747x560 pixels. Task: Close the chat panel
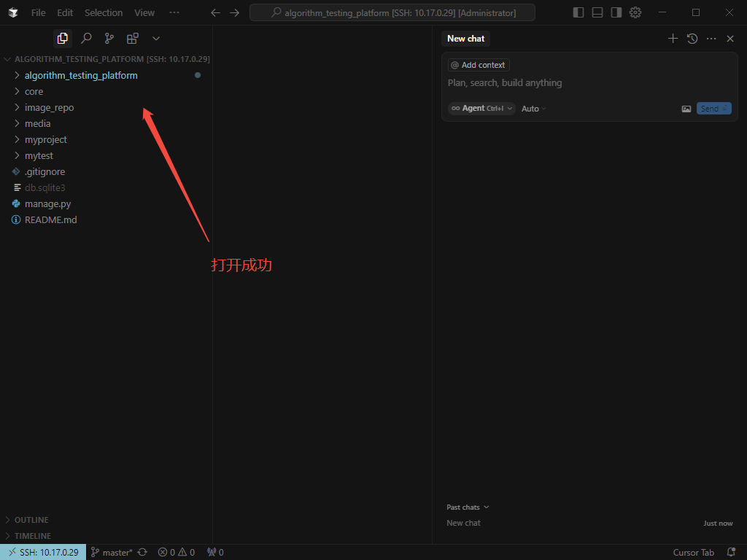pyautogui.click(x=730, y=39)
